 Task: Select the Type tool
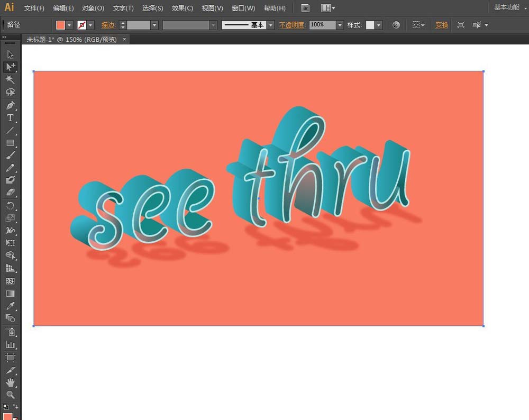[10, 118]
